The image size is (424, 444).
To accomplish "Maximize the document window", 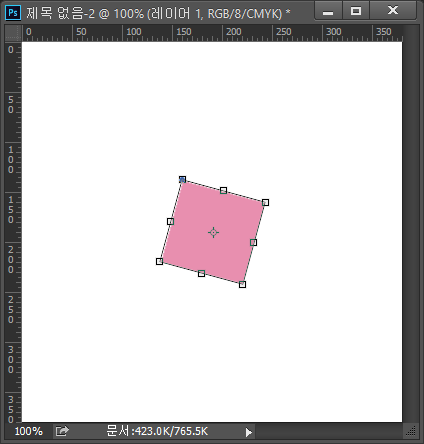I will (x=356, y=11).
